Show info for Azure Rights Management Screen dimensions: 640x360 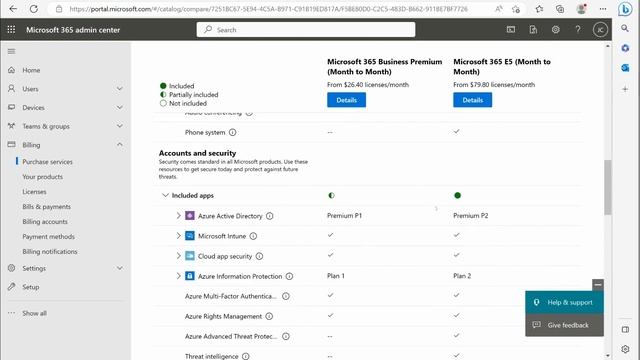[269, 316]
